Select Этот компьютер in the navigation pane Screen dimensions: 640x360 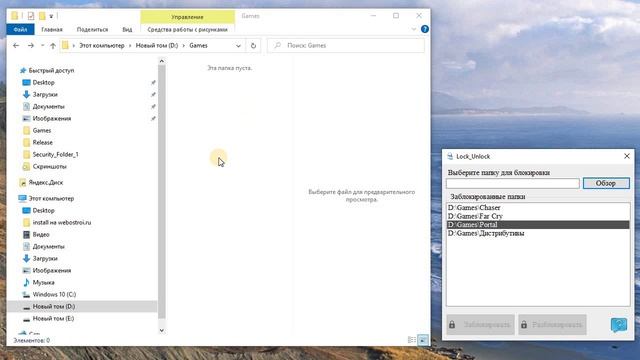click(x=51, y=198)
